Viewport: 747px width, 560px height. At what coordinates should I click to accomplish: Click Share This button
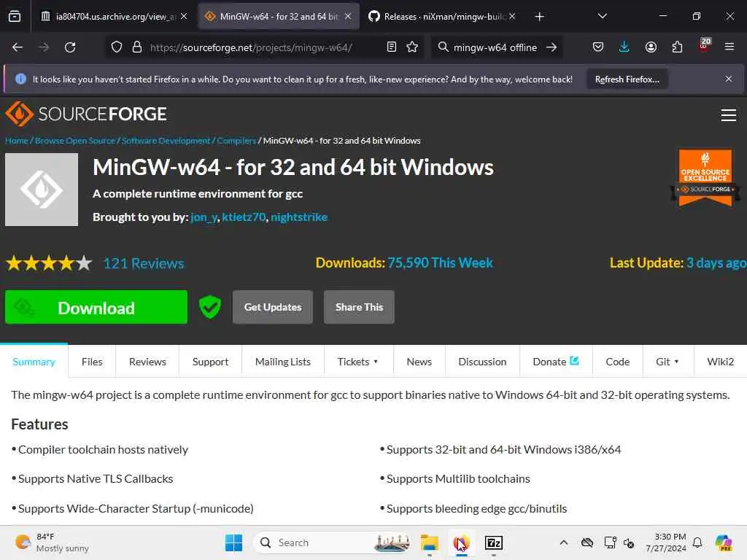[359, 307]
